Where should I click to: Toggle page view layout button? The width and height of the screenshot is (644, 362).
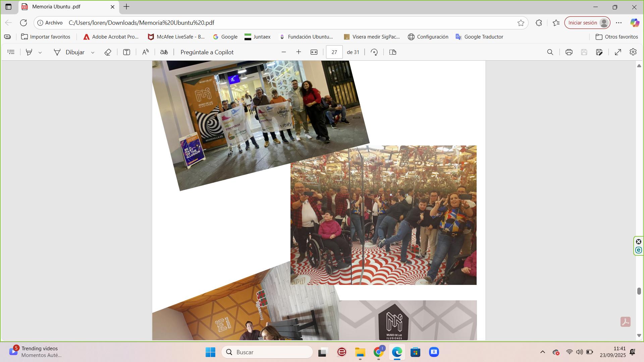[x=393, y=52]
